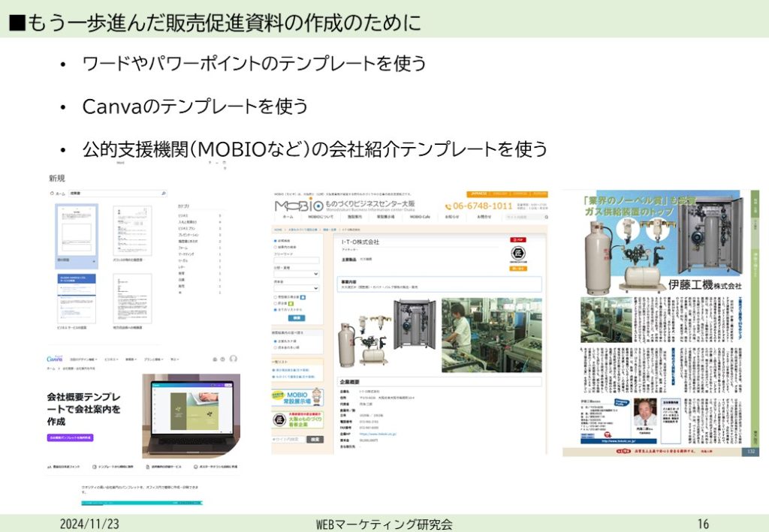Open the Canva user profile avatar

[x=234, y=359]
